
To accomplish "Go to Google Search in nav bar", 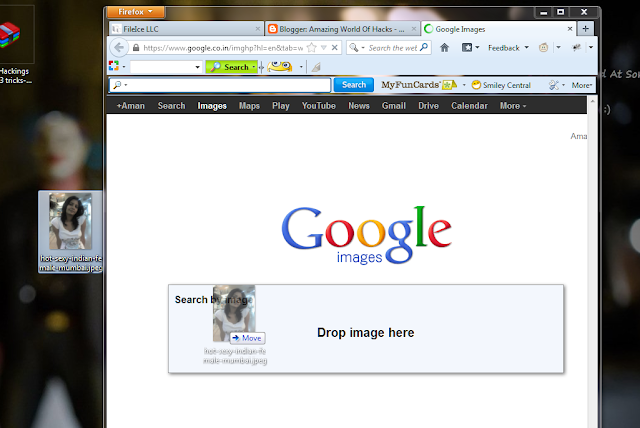I will point(171,106).
